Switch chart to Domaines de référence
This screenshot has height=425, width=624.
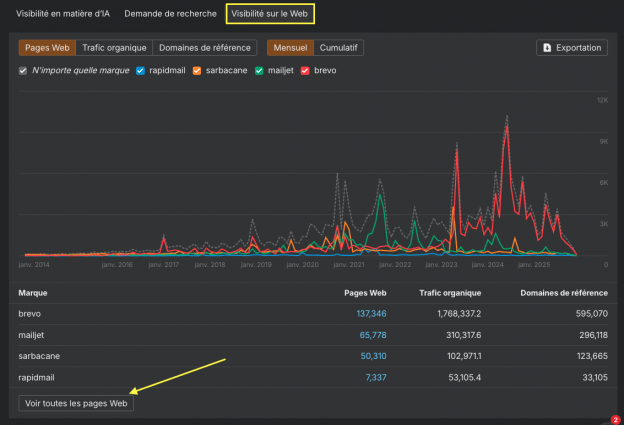pos(206,47)
